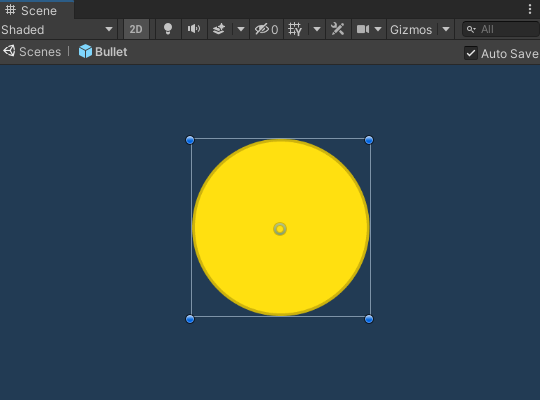The image size is (540, 400).
Task: Click the Bullet prefab cube icon
Action: (85, 52)
